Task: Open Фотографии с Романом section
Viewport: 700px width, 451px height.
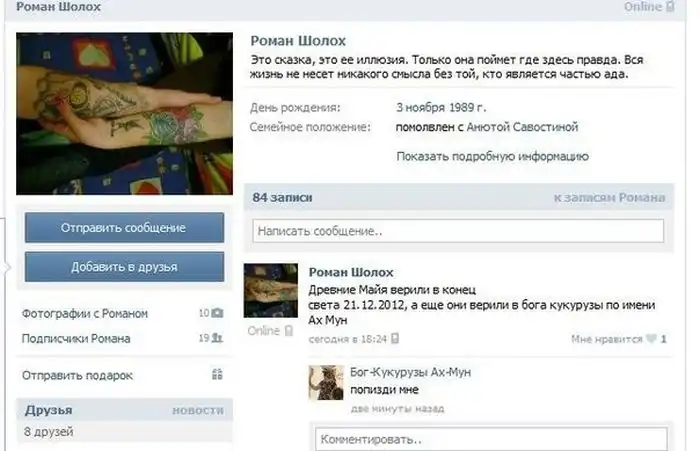Action: pos(85,313)
